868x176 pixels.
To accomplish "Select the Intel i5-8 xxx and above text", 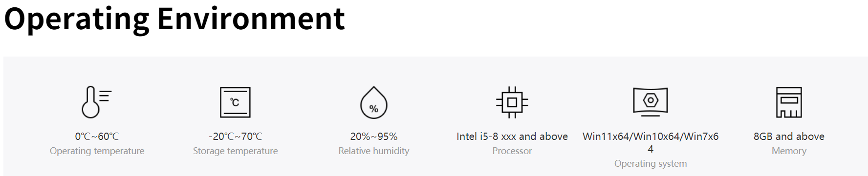I will 512,137.
